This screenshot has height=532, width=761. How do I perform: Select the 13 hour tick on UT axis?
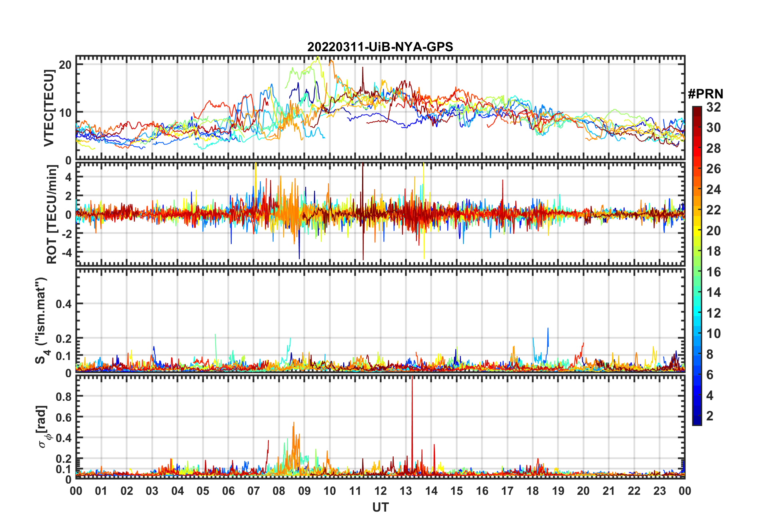point(406,491)
